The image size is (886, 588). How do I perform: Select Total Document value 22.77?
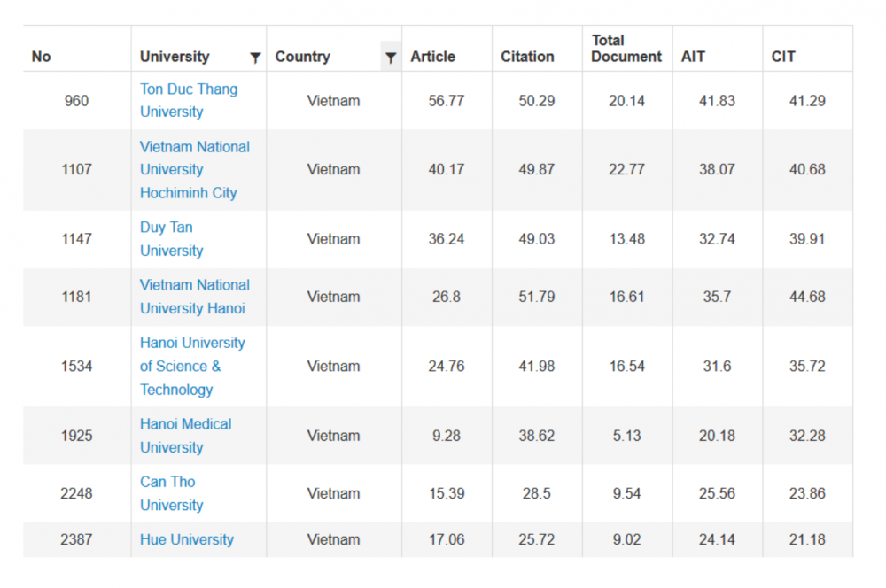click(626, 169)
